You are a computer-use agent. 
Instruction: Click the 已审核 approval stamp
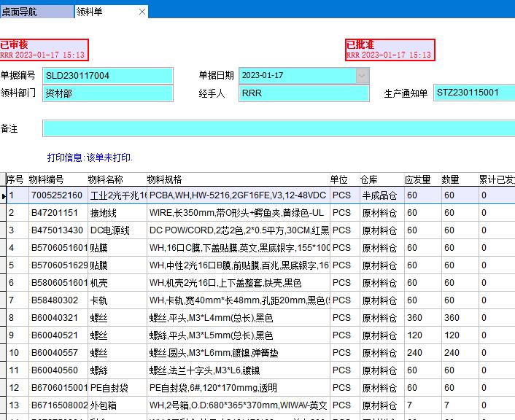(44, 50)
